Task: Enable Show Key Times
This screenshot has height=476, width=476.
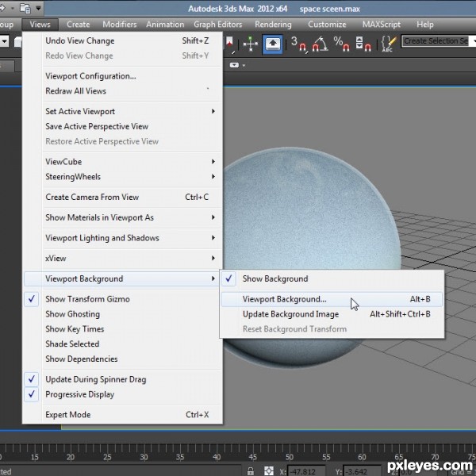Action: tap(123, 329)
